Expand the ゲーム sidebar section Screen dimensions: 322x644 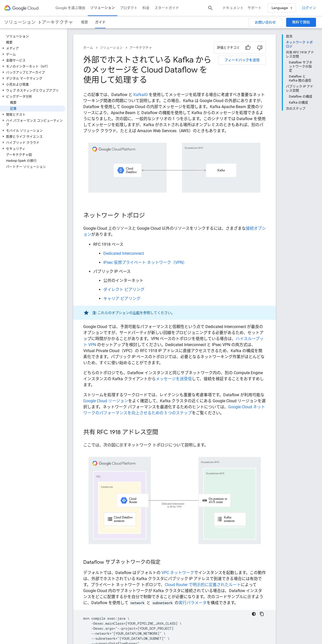[x=3, y=54]
